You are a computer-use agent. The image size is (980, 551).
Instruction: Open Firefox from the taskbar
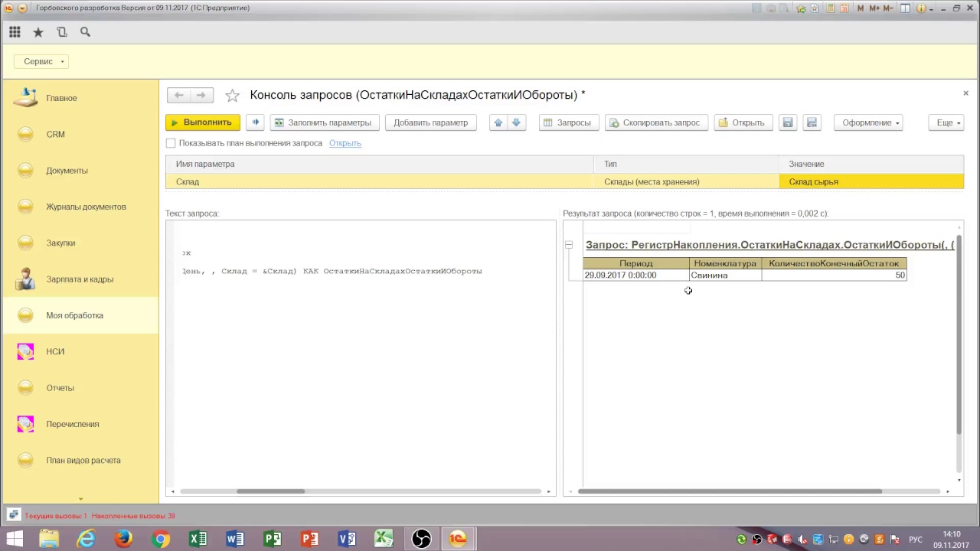(123, 539)
